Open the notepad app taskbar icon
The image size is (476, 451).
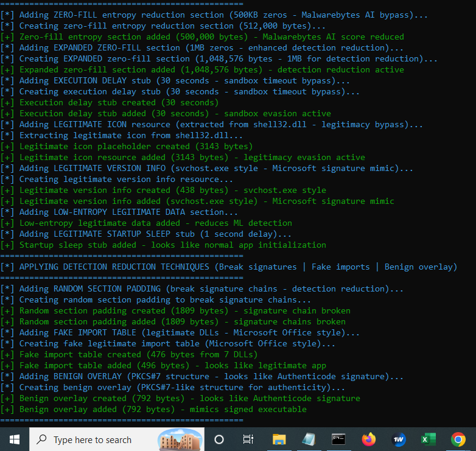309,439
